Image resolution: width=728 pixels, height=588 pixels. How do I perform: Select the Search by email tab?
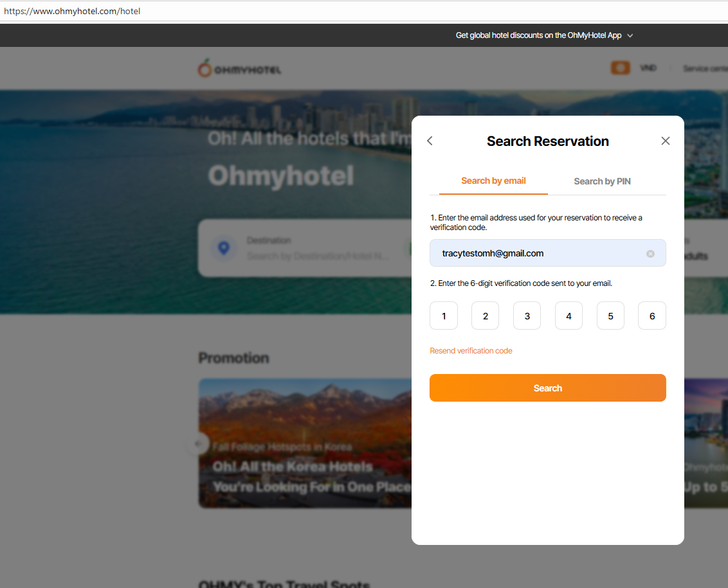pyautogui.click(x=493, y=181)
